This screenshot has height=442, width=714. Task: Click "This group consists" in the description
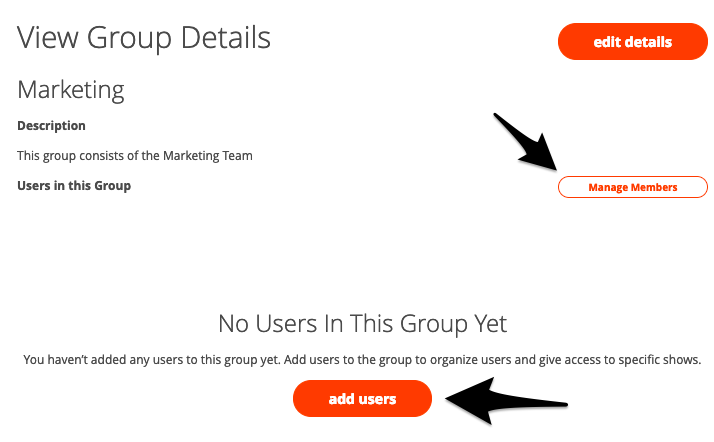click(65, 156)
